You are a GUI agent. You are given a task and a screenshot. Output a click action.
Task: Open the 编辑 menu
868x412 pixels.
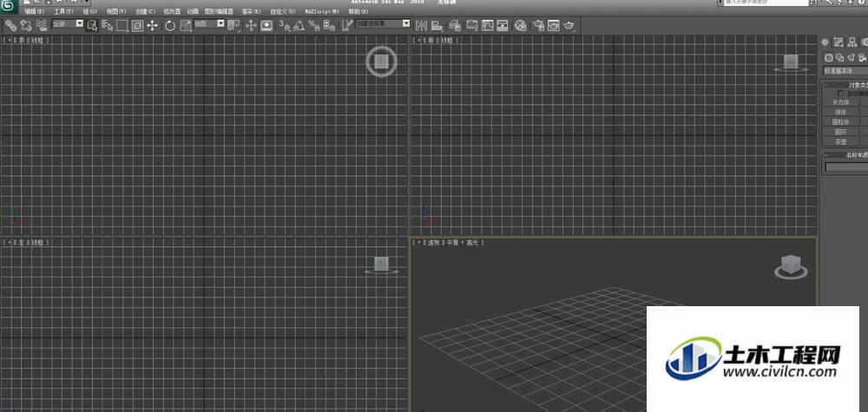point(35,11)
